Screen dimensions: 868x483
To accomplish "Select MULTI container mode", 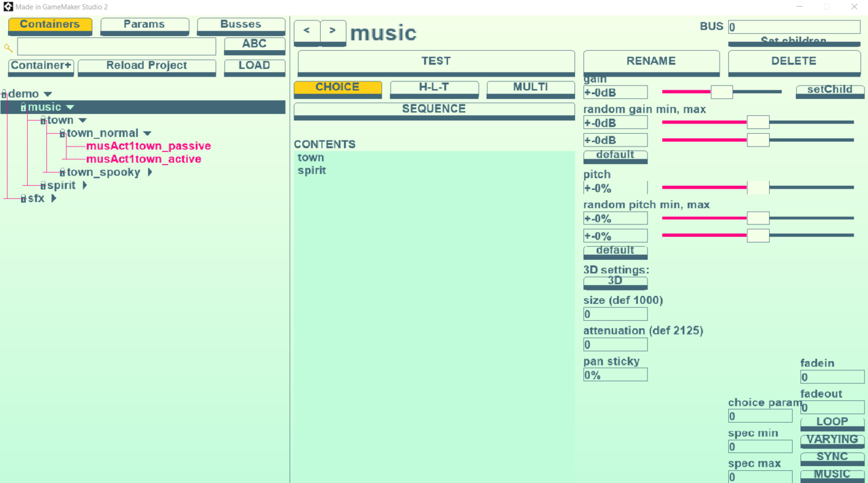I will coord(531,89).
